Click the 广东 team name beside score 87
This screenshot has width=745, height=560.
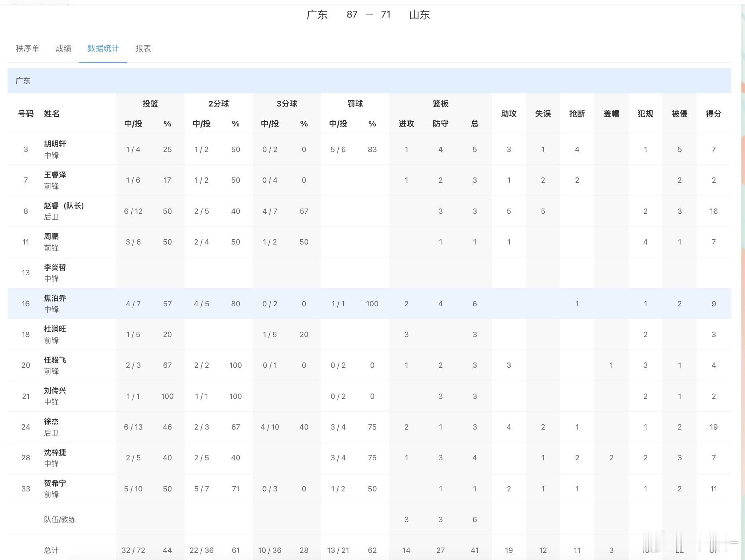[x=317, y=15]
